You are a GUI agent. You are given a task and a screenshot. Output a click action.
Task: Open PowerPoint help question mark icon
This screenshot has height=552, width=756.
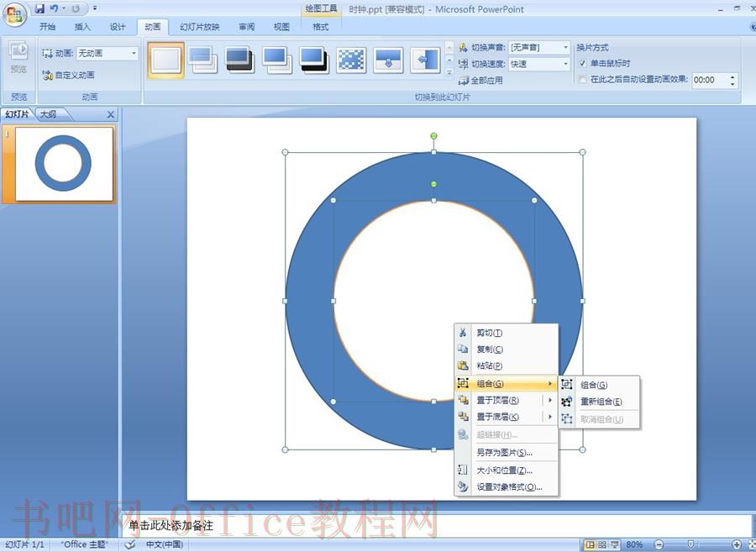(x=753, y=27)
